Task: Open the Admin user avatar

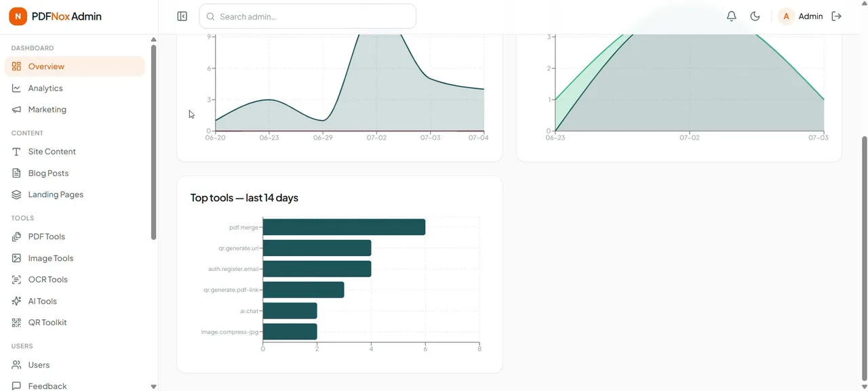Action: click(786, 16)
